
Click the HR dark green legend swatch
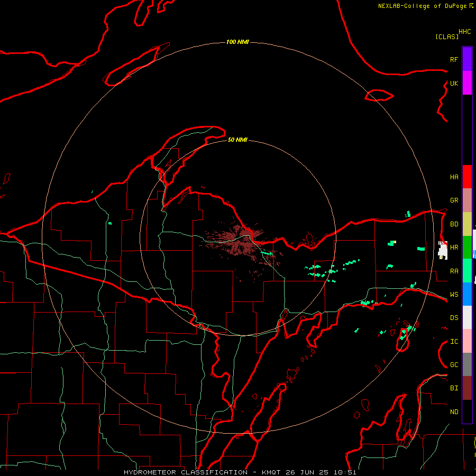tap(467, 248)
